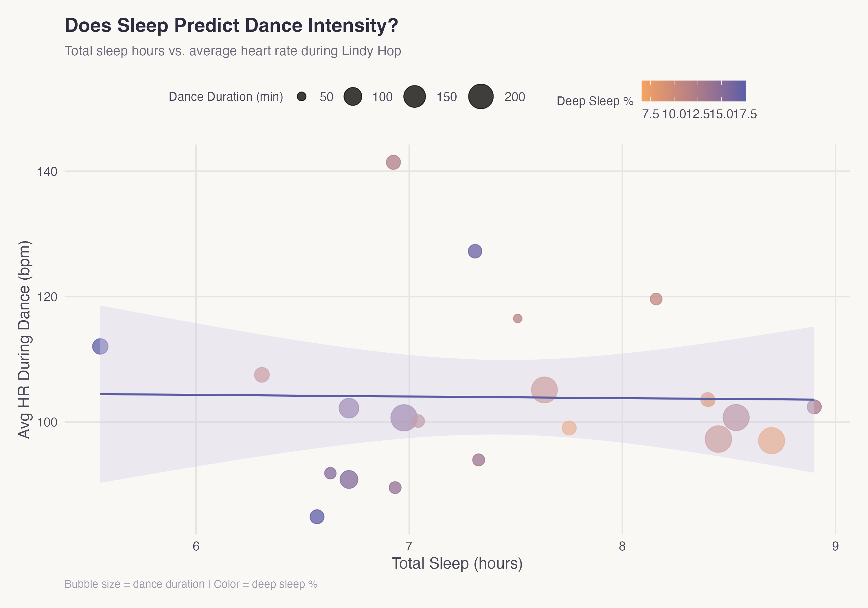Screen dimensions: 868x608
Task: Click the chart title "Does Sleep Predict Dance Intensity?"
Action: coord(231,26)
